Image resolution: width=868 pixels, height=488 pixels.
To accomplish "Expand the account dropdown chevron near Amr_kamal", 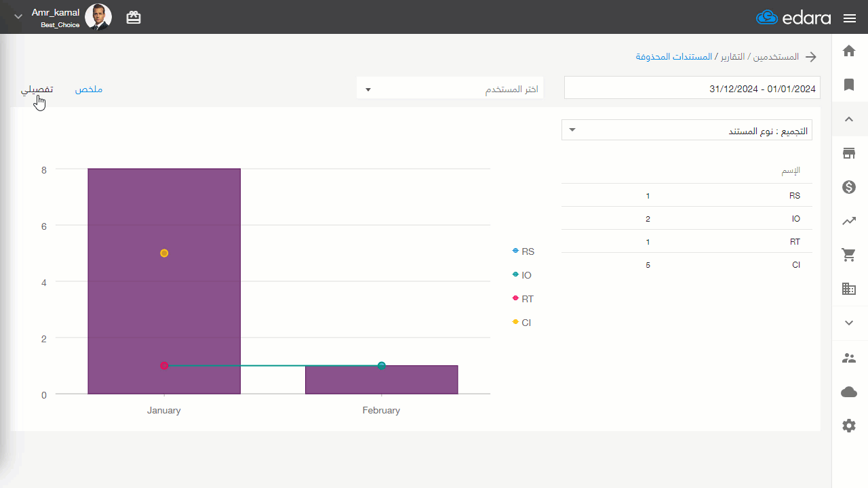I will [x=18, y=17].
